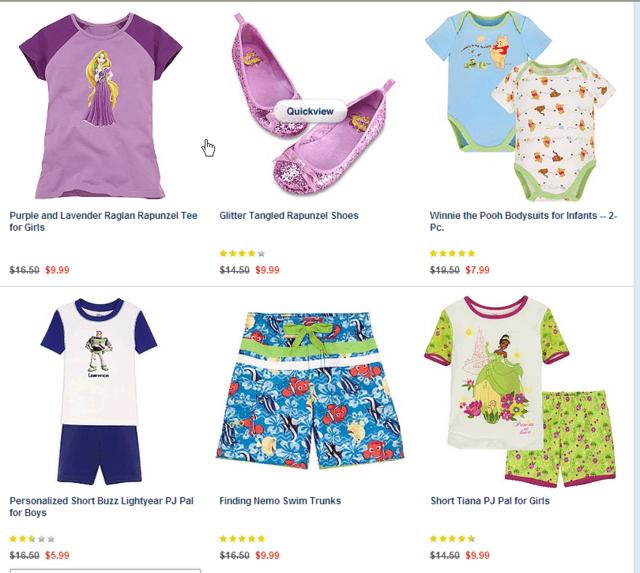Open Winnie the Pooh Bodysuits for Infants link

pos(523,221)
